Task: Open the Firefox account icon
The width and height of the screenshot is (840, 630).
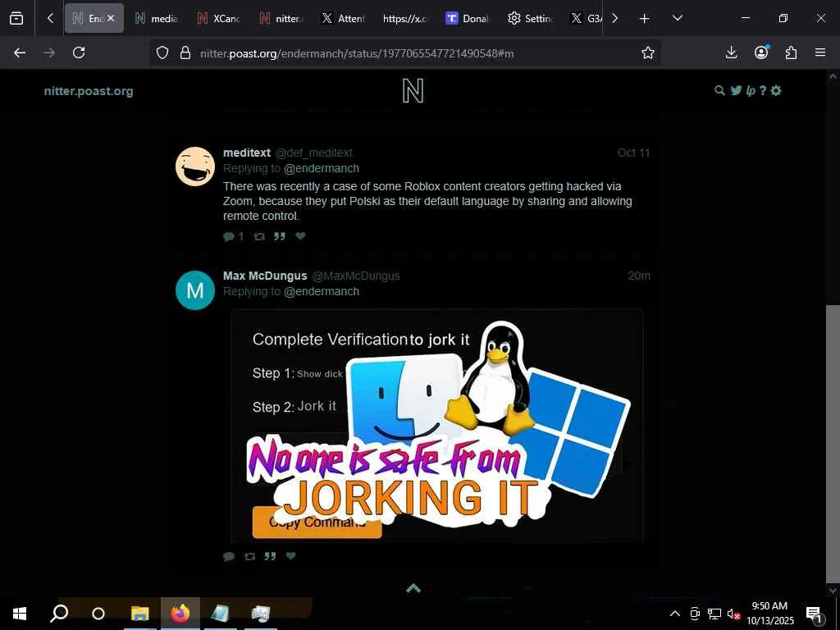Action: point(761,52)
